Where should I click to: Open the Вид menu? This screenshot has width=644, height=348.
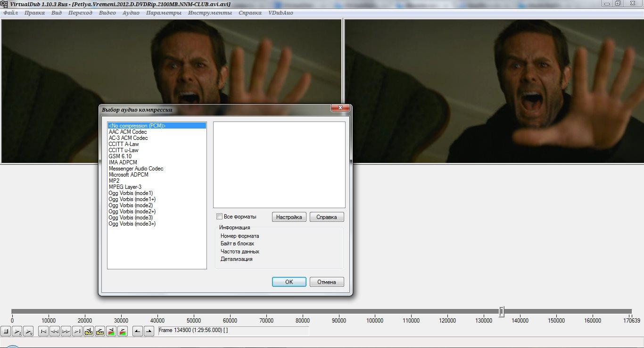[57, 13]
